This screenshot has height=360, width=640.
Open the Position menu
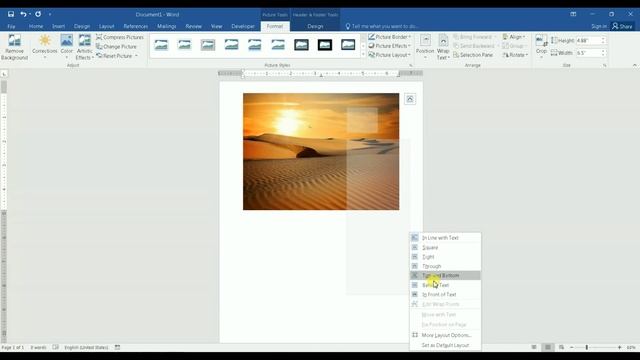pyautogui.click(x=425, y=47)
